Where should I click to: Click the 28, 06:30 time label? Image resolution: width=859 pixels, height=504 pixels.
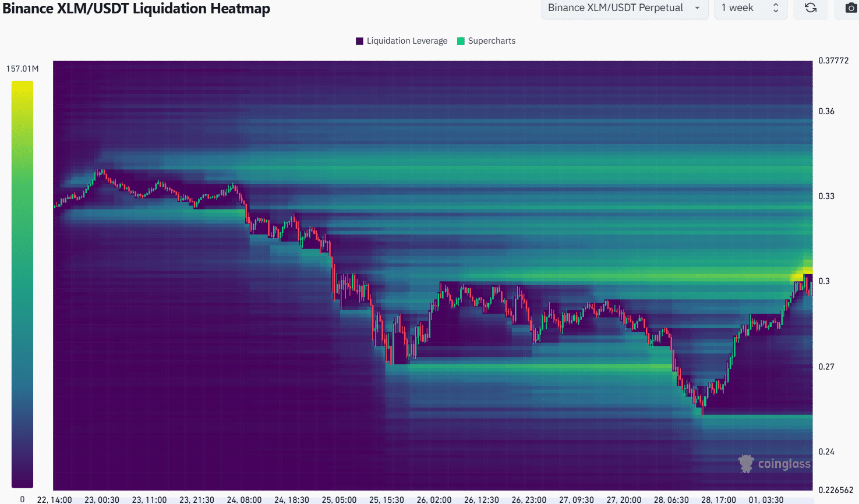tap(671, 499)
